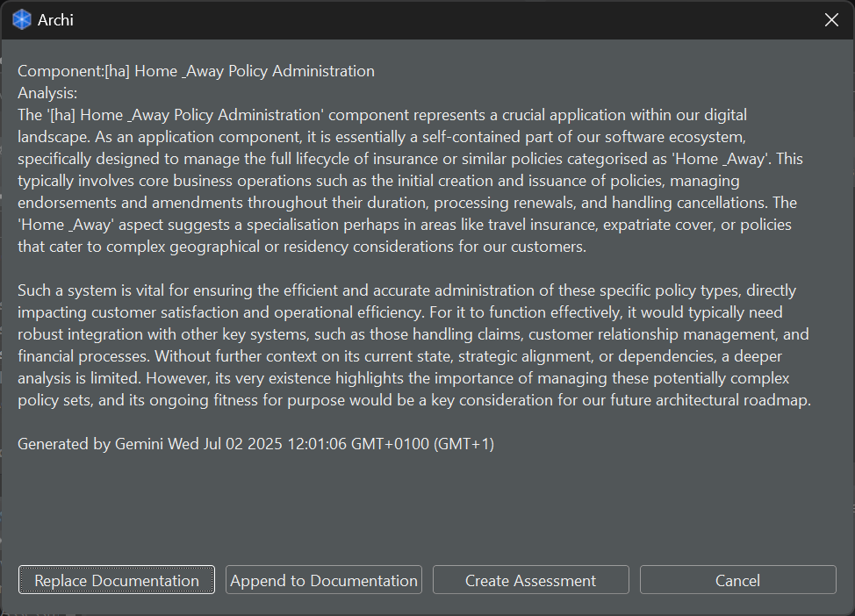Close the Archi dialog using the X
The width and height of the screenshot is (855, 616).
click(x=831, y=20)
